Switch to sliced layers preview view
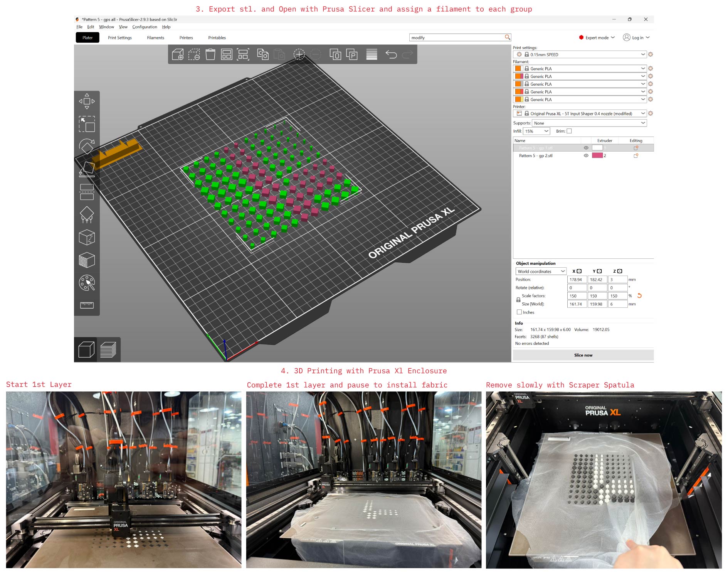Image resolution: width=728 pixels, height=572 pixels. pyautogui.click(x=108, y=350)
